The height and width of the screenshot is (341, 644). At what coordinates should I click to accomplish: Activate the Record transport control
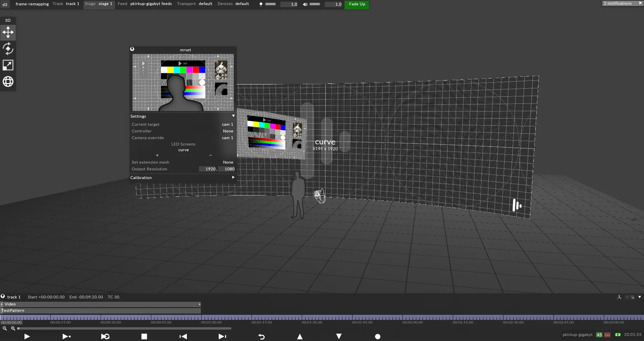(x=377, y=337)
